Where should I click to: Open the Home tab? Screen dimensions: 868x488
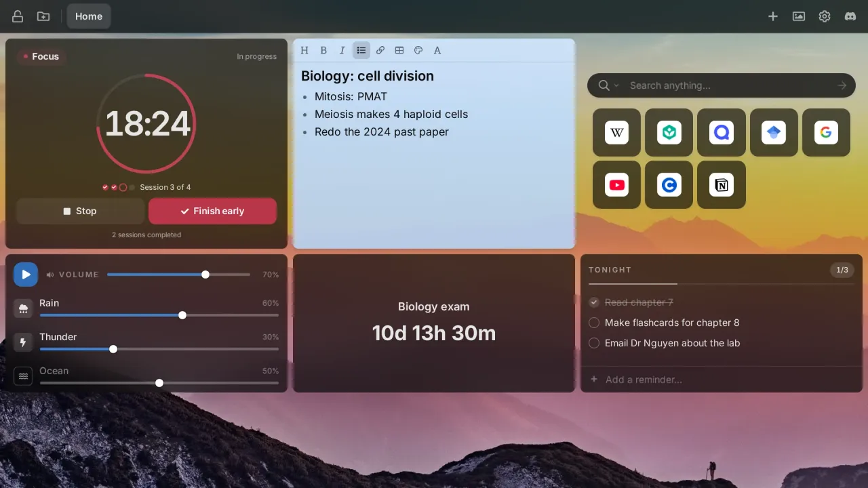(x=89, y=16)
